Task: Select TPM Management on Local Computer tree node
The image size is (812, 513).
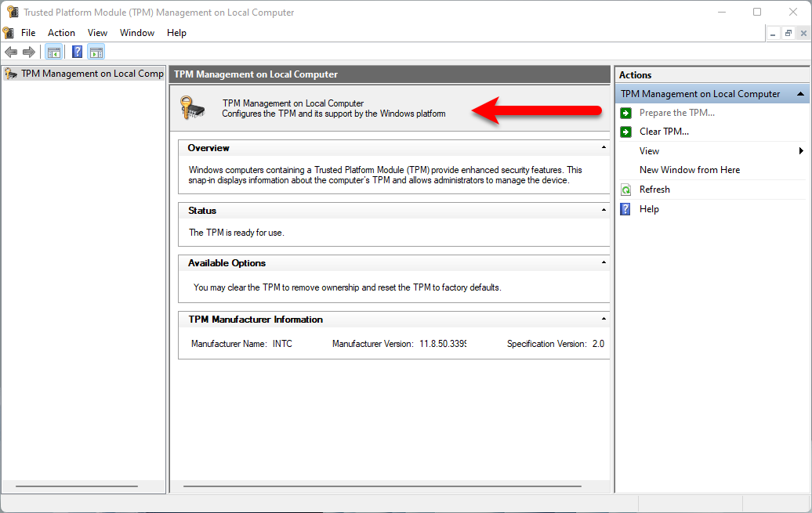Action: [x=84, y=74]
